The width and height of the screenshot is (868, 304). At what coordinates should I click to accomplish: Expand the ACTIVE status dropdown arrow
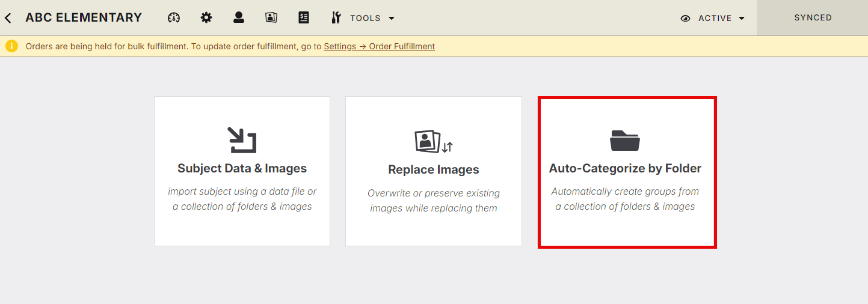pyautogui.click(x=742, y=19)
